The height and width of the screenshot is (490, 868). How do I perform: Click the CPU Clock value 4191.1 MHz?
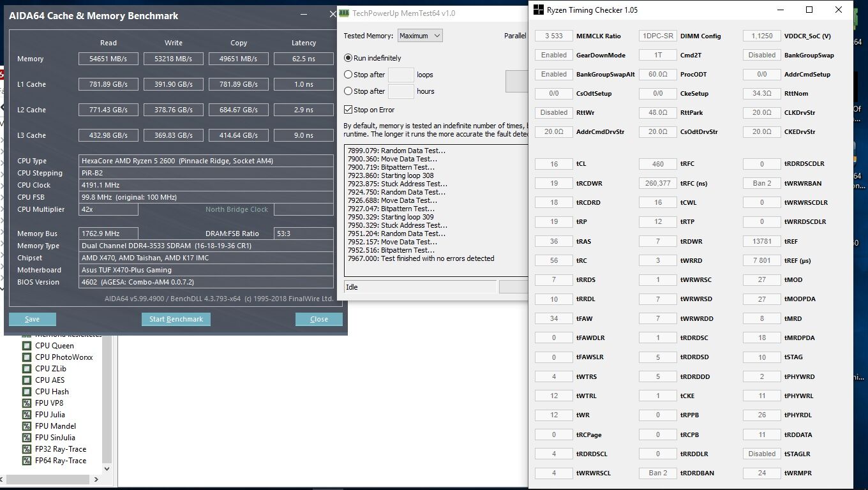tap(206, 185)
